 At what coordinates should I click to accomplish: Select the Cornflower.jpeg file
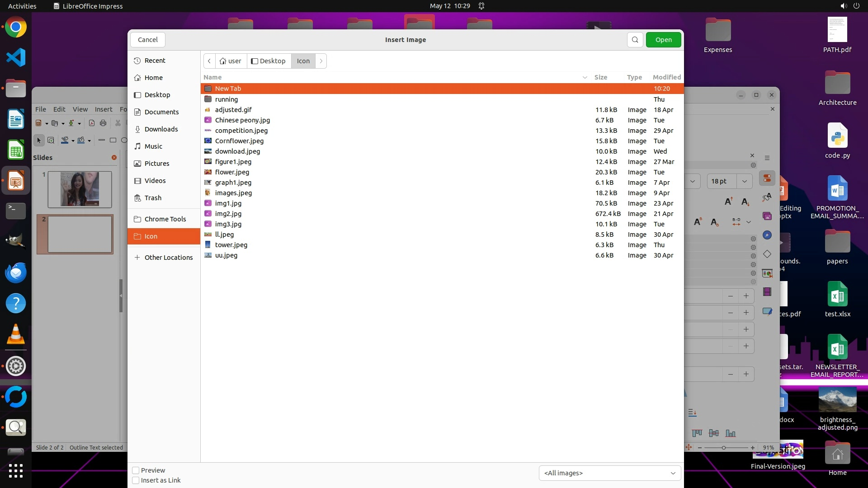239,141
